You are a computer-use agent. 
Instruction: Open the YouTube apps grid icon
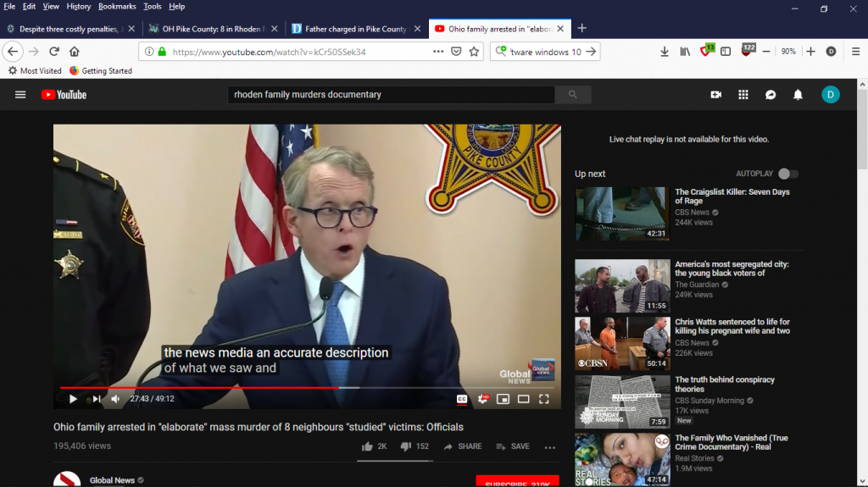(743, 95)
